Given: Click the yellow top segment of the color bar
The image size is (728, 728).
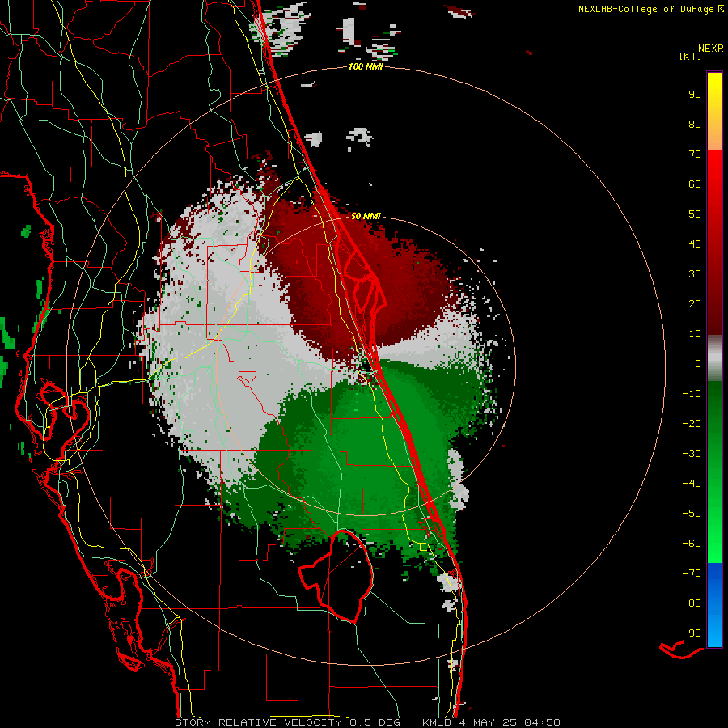Looking at the screenshot, I should (714, 112).
